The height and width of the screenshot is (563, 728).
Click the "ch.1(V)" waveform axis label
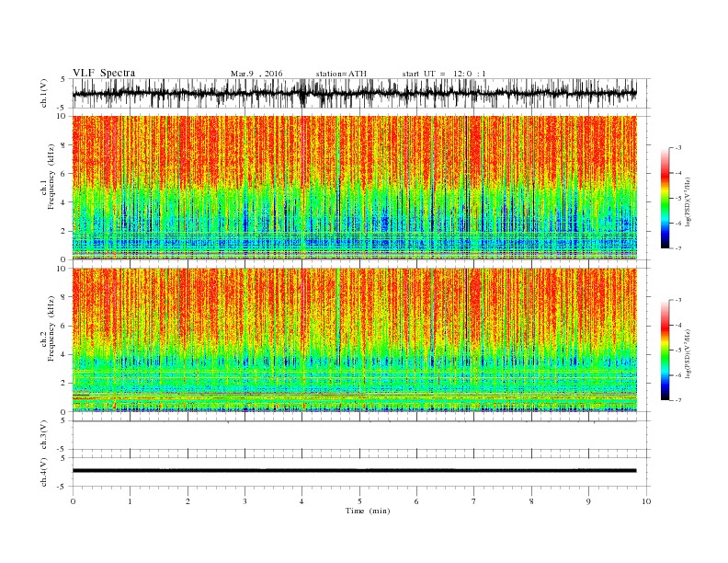[x=43, y=93]
